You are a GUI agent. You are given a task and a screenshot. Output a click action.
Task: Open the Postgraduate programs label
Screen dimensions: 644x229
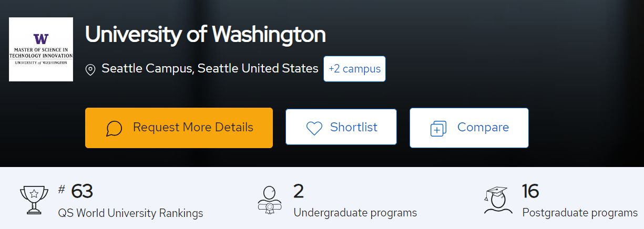(x=580, y=213)
